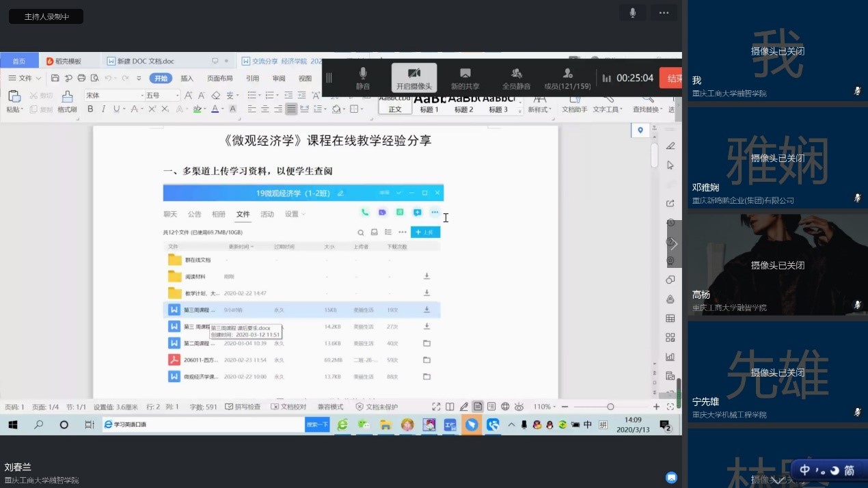
Task: Switch to the 插入 ribbon tab
Action: tap(187, 79)
